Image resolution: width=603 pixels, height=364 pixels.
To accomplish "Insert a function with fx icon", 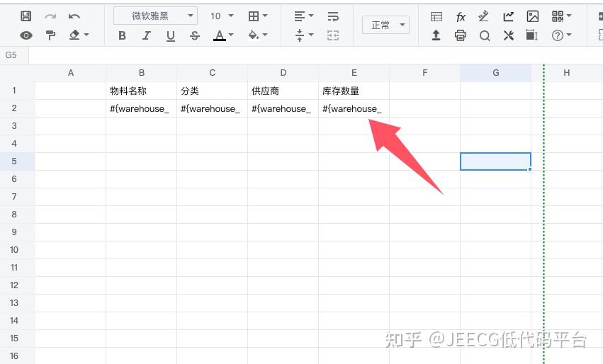I will click(x=461, y=16).
